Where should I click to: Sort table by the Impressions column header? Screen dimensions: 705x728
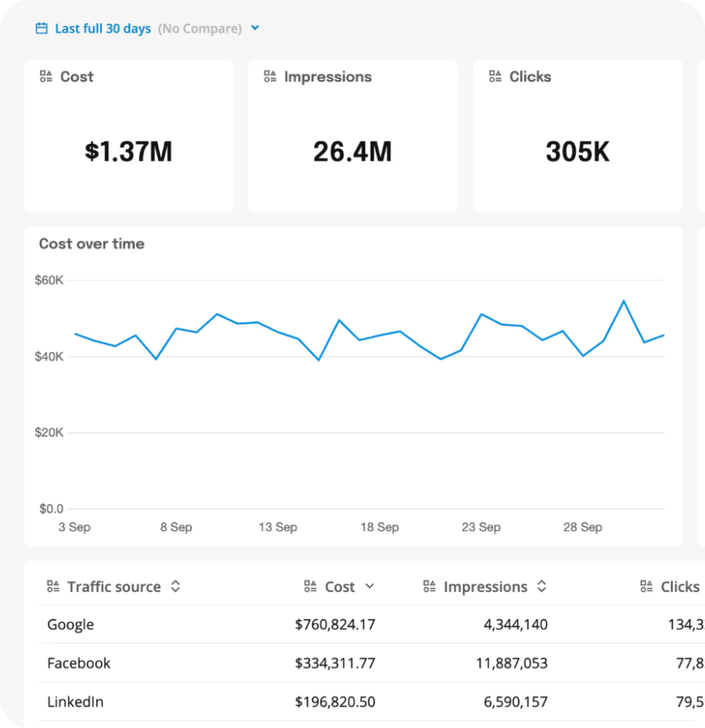(486, 587)
